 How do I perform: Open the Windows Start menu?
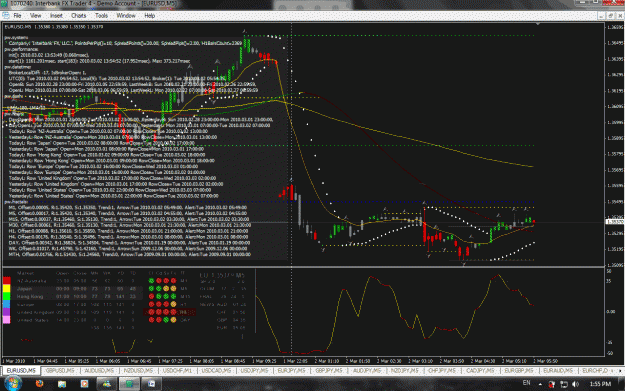tap(12, 384)
